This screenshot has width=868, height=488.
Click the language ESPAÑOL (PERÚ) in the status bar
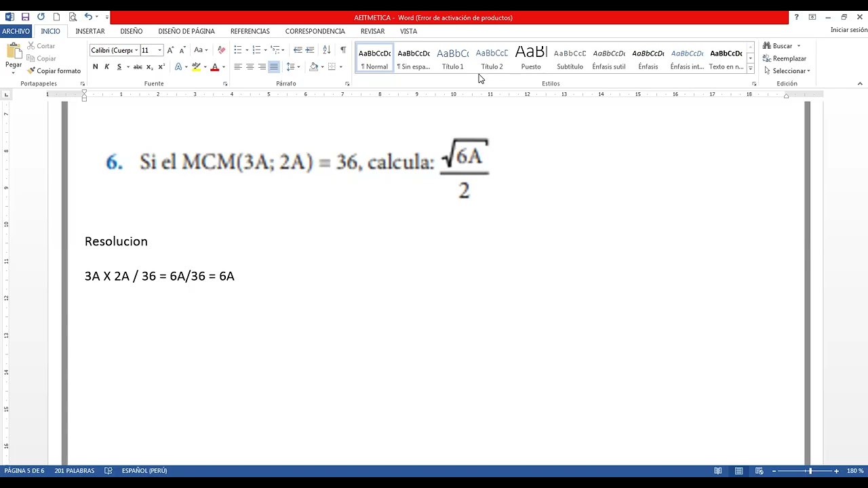coord(144,471)
